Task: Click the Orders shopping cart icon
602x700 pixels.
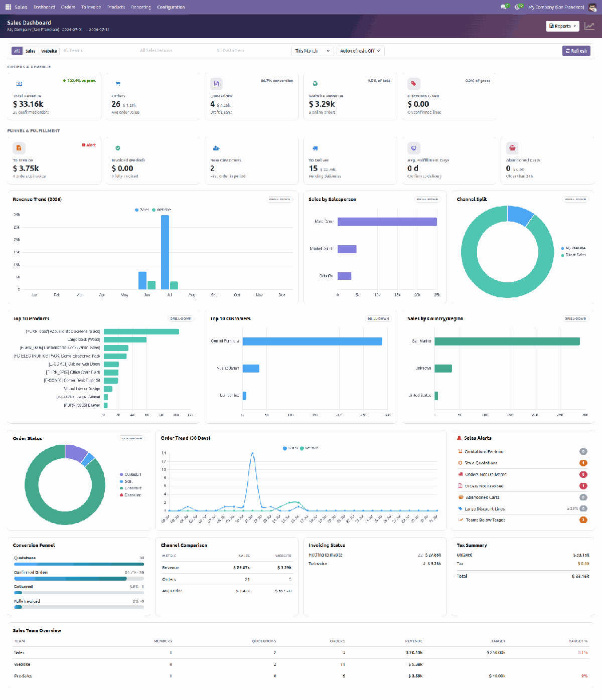Action: click(118, 84)
